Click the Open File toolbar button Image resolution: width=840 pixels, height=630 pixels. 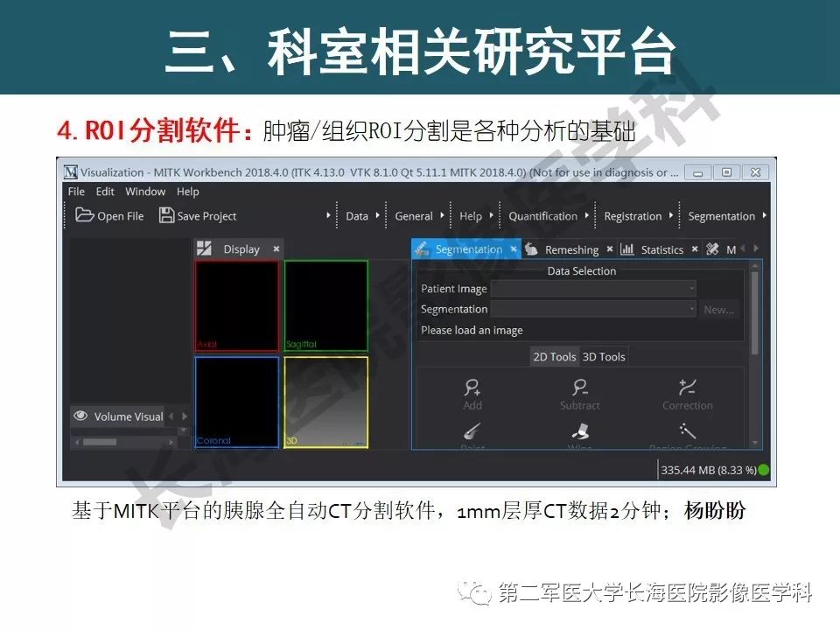(110, 216)
